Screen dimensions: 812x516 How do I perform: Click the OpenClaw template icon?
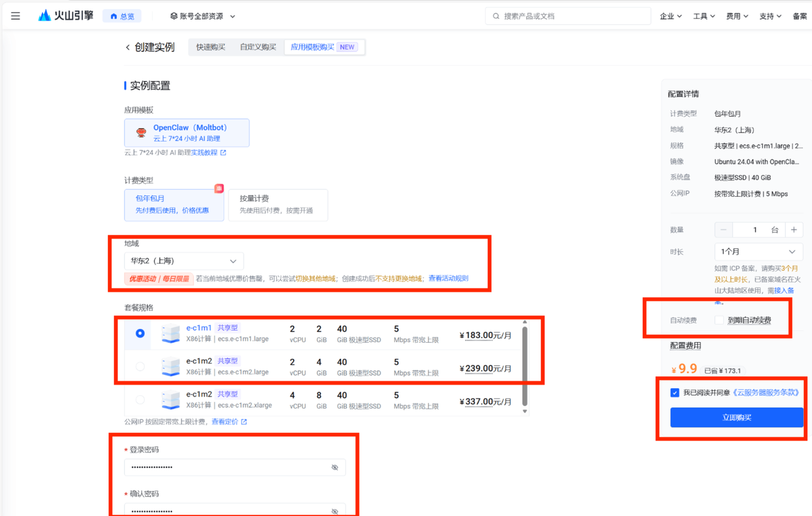141,133
